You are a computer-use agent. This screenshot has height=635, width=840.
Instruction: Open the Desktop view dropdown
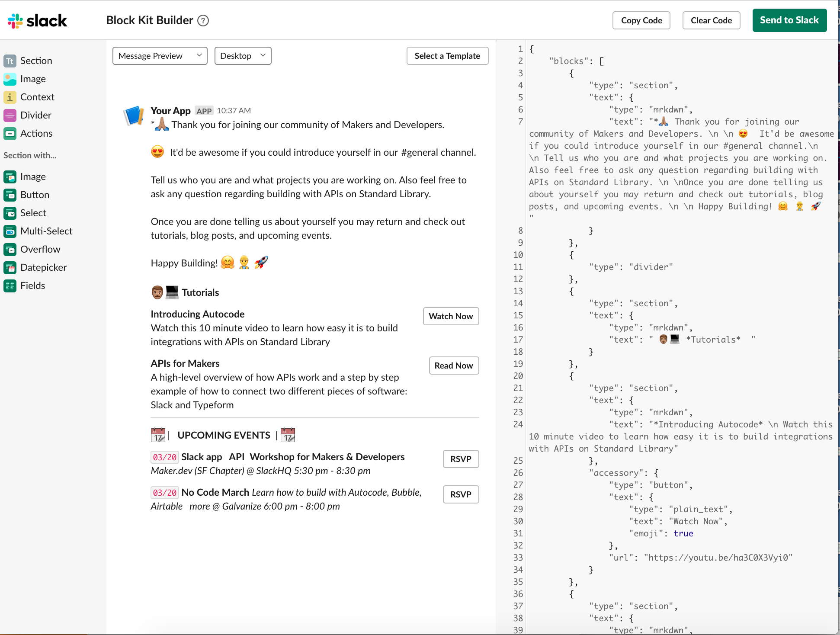coord(243,56)
